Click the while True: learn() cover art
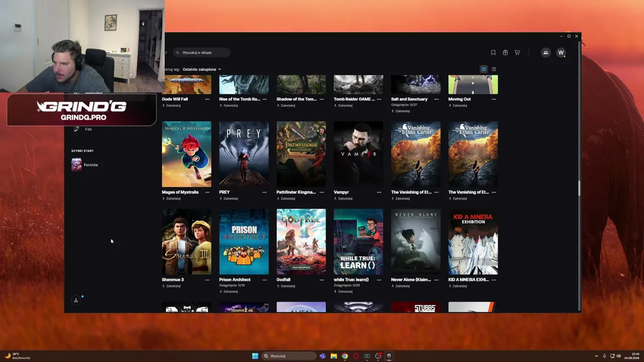644x362 pixels. pos(359,242)
